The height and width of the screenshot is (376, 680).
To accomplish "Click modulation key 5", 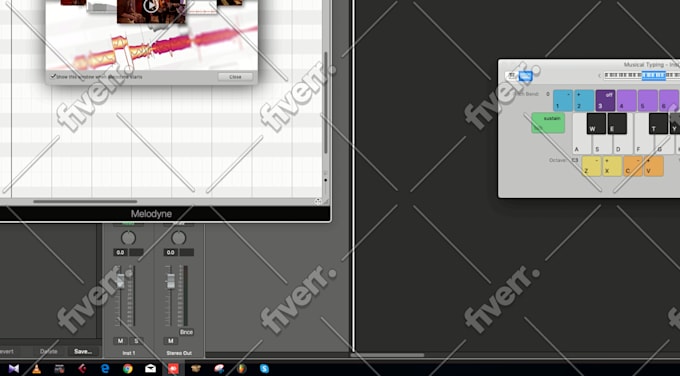I will [648, 101].
